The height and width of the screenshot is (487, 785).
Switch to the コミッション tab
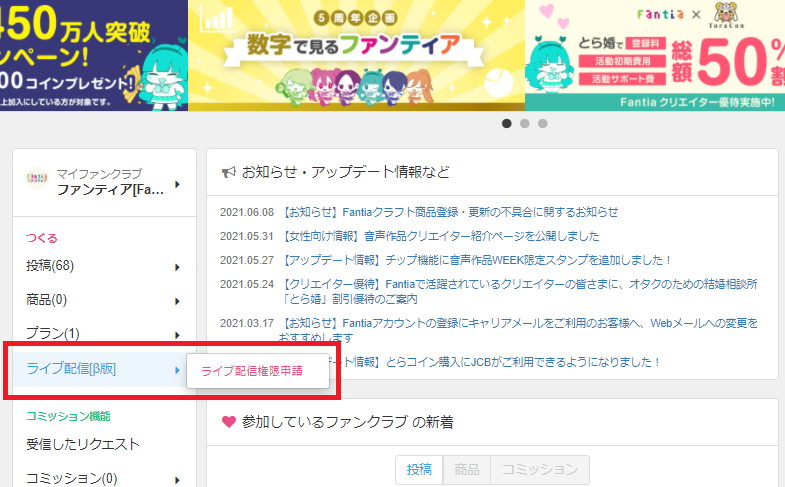[x=540, y=469]
